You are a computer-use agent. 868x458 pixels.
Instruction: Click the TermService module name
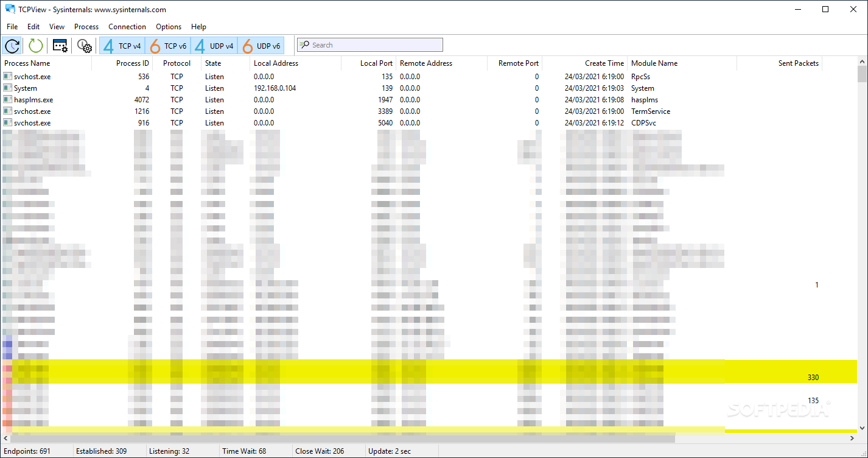(x=651, y=111)
